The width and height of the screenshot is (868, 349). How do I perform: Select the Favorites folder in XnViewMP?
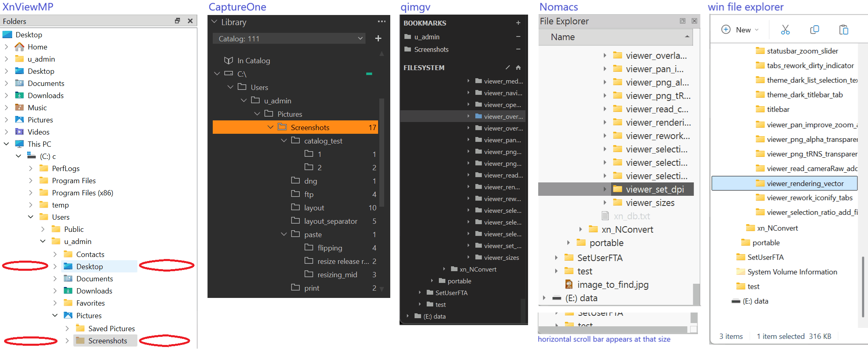pos(90,303)
